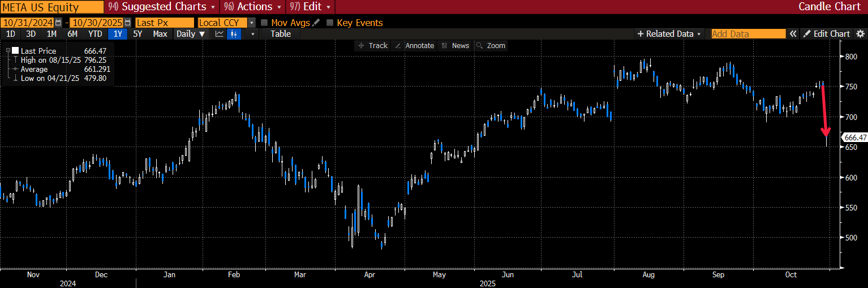868x288 pixels.
Task: Activate the Track crosshair tool
Action: (373, 45)
